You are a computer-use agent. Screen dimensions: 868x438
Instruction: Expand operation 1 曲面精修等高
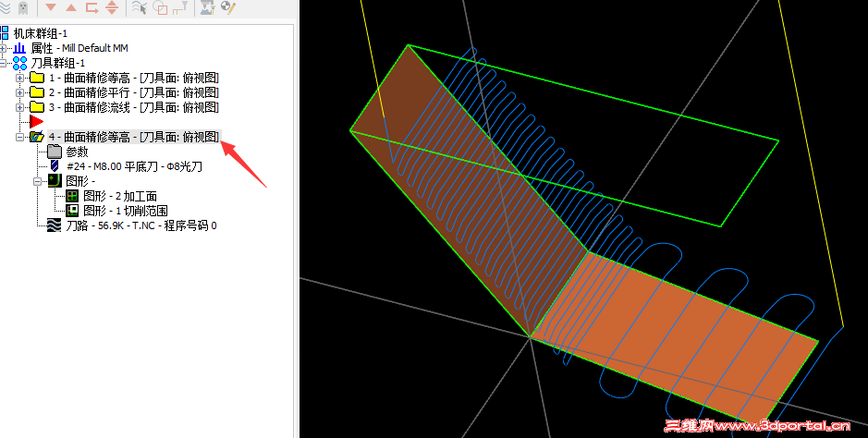20,78
